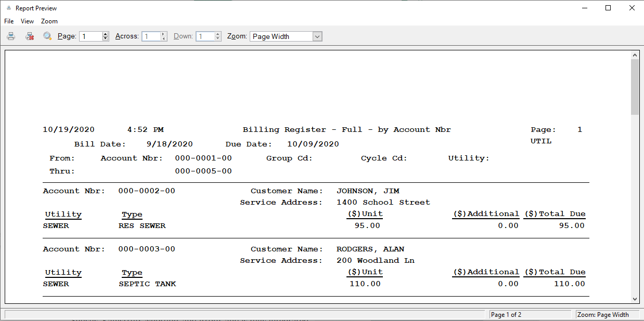Decrease the Page number with down arrow
Screen dimensions: 644x321
(x=106, y=39)
